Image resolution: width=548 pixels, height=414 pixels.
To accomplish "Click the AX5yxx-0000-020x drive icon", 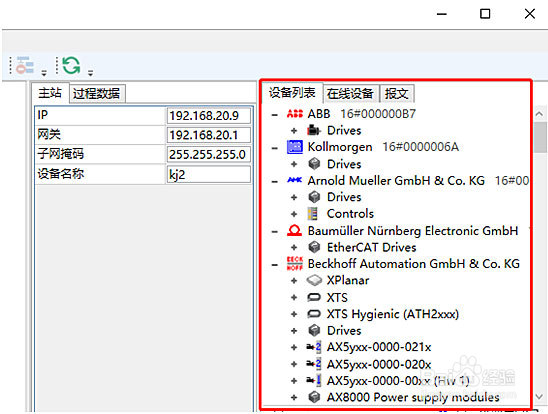I will [x=313, y=364].
